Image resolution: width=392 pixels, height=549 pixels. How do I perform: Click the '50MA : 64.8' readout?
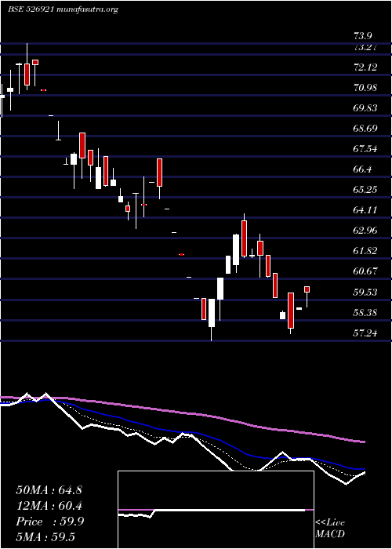pos(49,490)
